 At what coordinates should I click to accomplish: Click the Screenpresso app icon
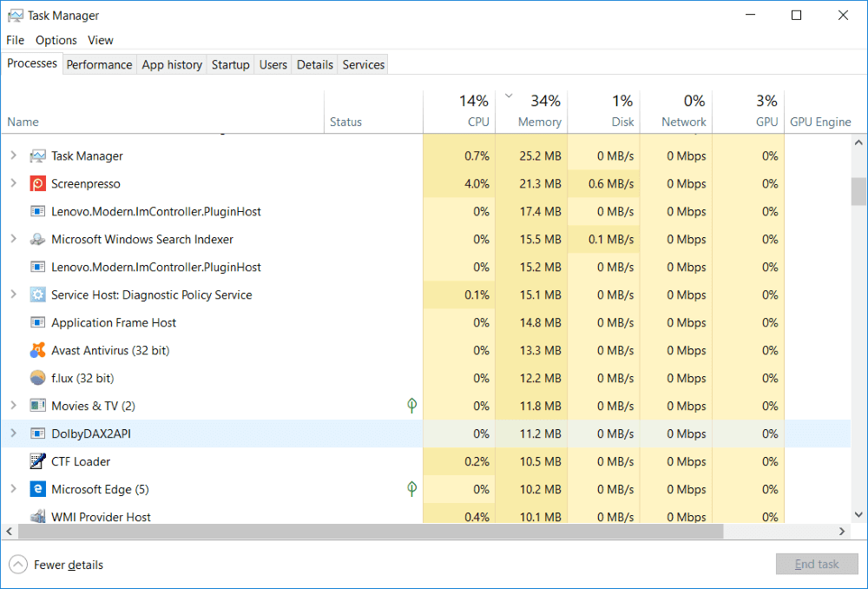tap(37, 184)
